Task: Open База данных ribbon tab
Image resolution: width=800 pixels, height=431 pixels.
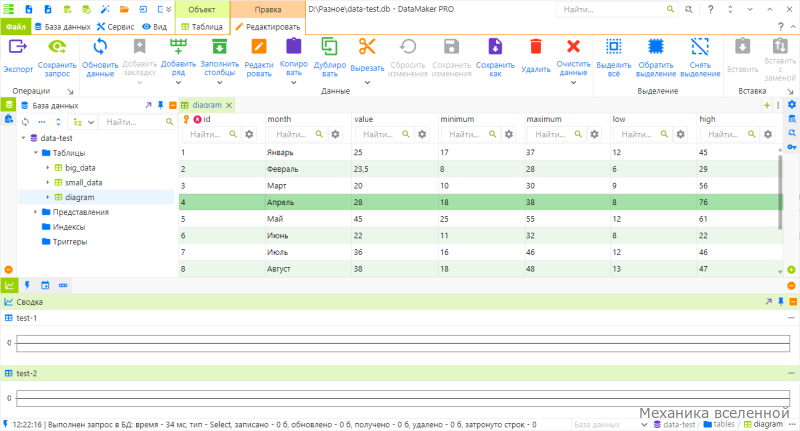Action: (62, 27)
